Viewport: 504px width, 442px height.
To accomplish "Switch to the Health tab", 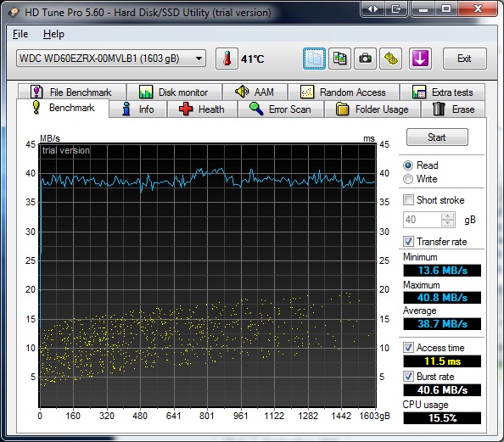I will point(202,109).
